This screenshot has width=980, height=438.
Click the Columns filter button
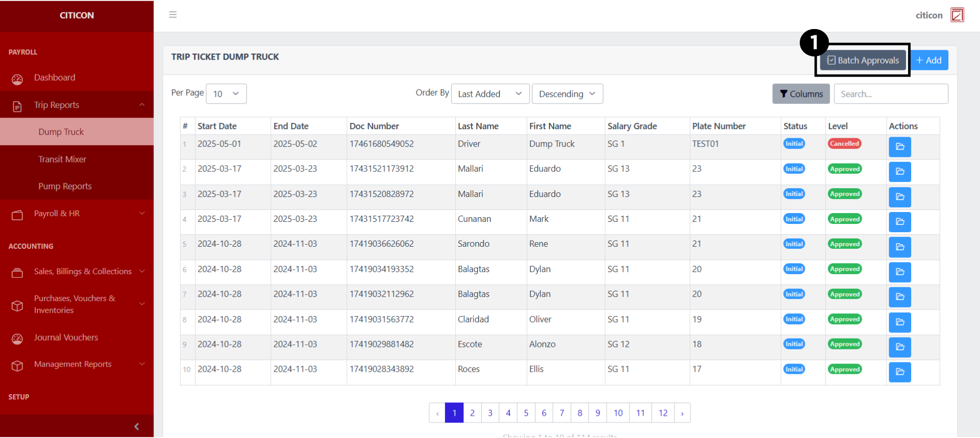click(801, 94)
